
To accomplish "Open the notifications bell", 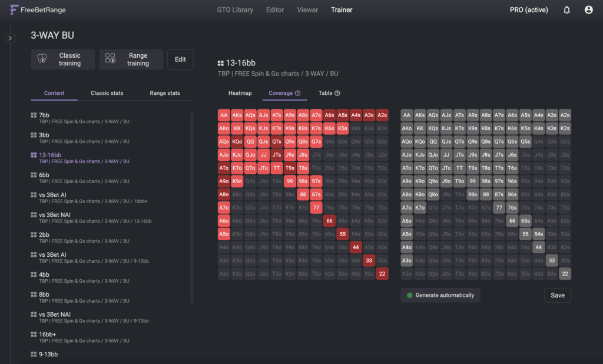I will coord(566,10).
